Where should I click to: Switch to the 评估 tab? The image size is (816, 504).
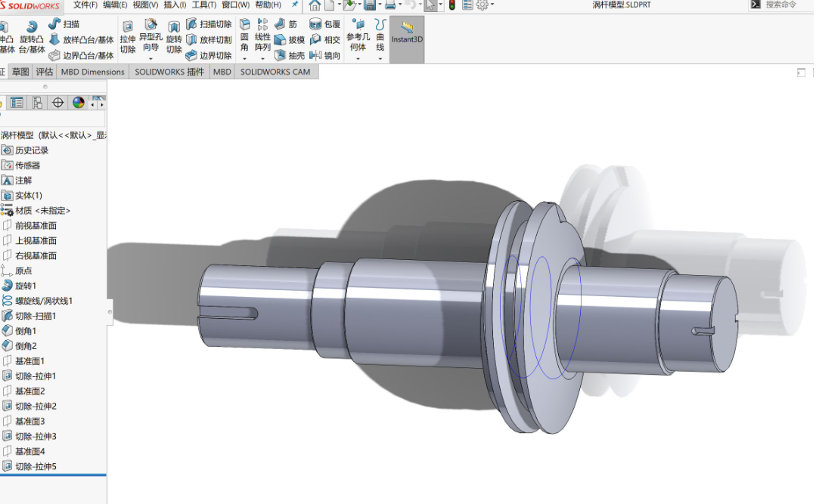click(x=45, y=72)
